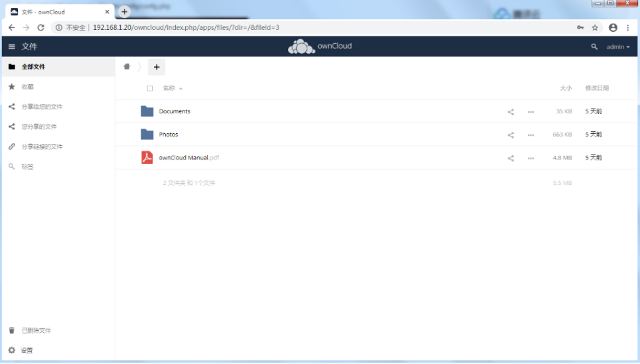640x364 pixels.
Task: Open 分享给您的文件 in sidebar
Action: 42,107
